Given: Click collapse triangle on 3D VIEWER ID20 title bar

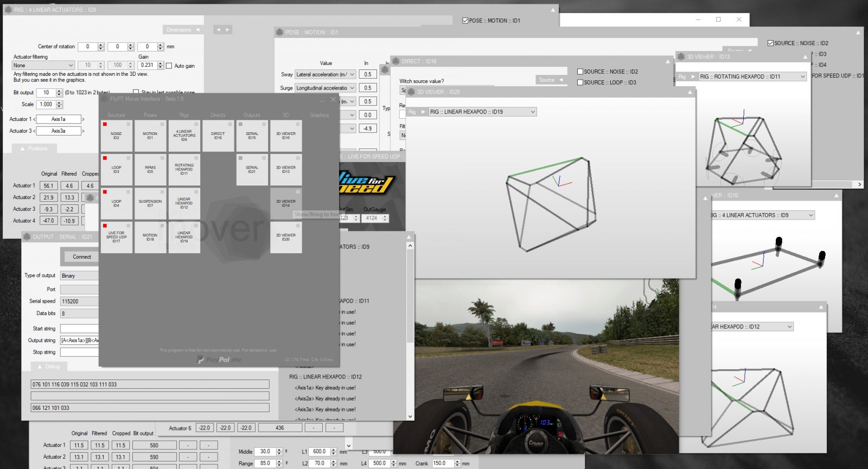Looking at the screenshot, I should (x=690, y=92).
